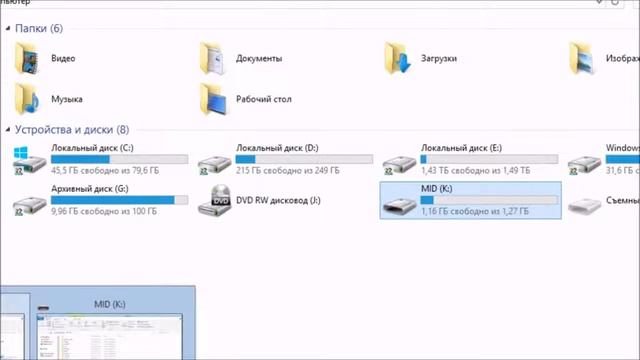Click the Локальный диск (D:) label

coord(277,148)
